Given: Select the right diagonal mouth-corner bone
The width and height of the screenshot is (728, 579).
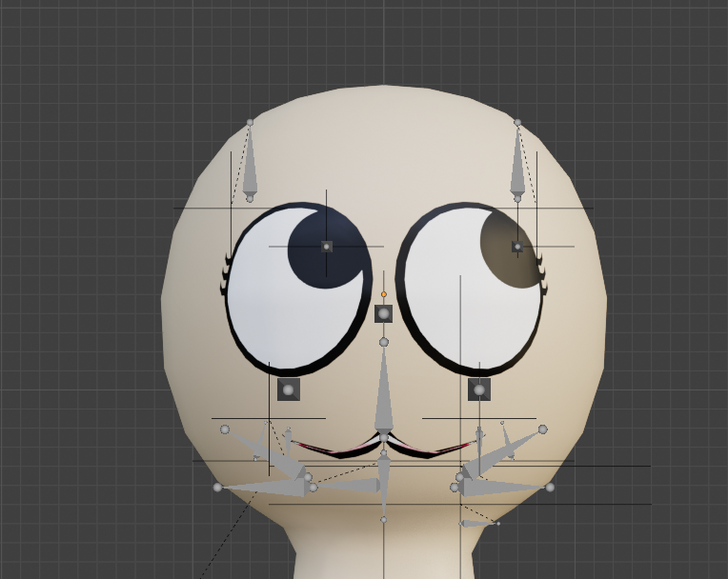Looking at the screenshot, I should [x=501, y=454].
